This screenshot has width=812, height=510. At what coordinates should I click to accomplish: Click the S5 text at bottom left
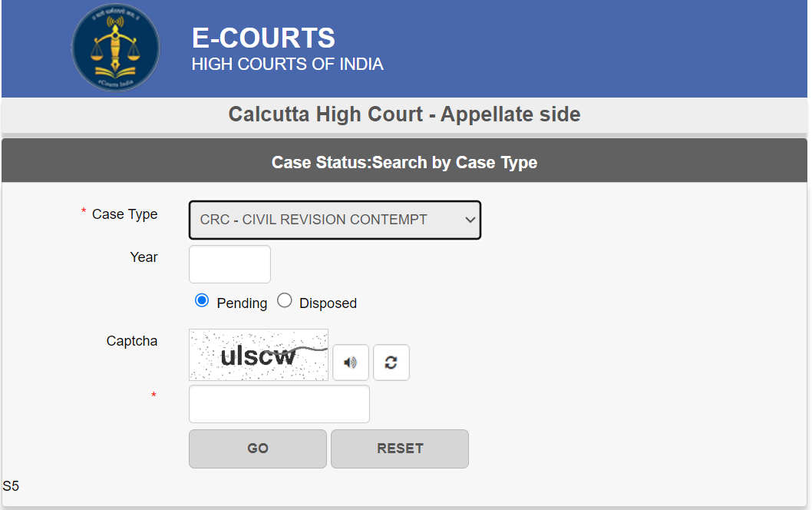(11, 486)
